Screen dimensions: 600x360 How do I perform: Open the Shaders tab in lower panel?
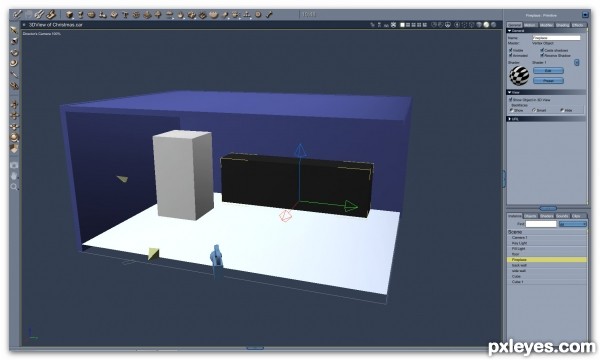tap(546, 216)
